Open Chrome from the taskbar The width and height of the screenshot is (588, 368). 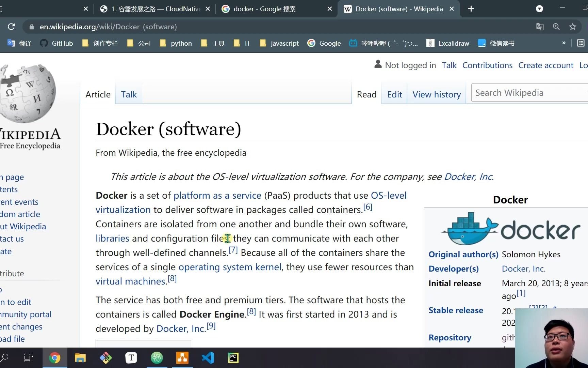click(55, 358)
